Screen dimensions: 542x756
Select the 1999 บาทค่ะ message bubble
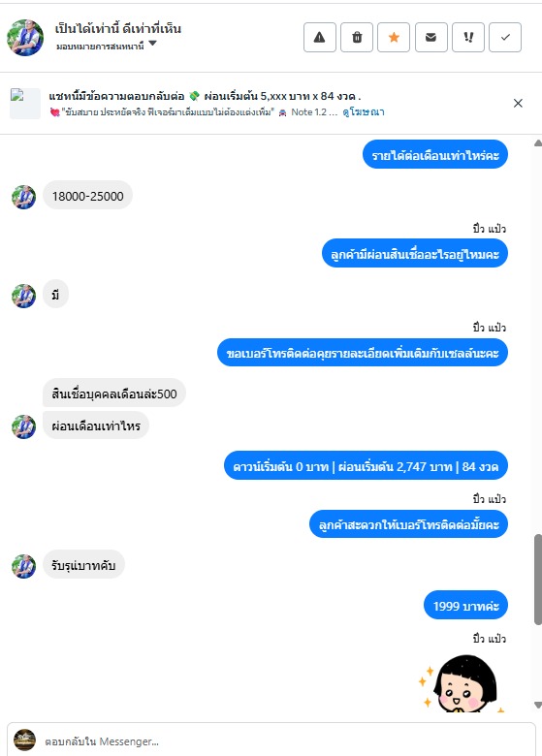(x=465, y=606)
